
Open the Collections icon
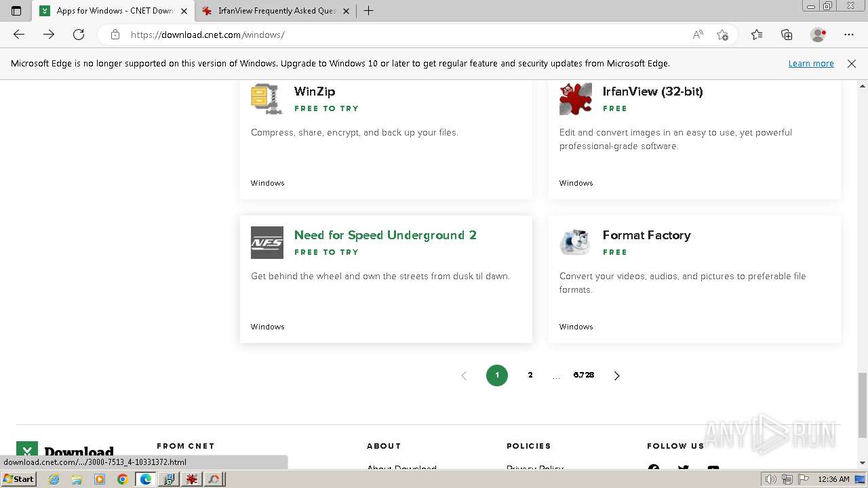coord(787,35)
